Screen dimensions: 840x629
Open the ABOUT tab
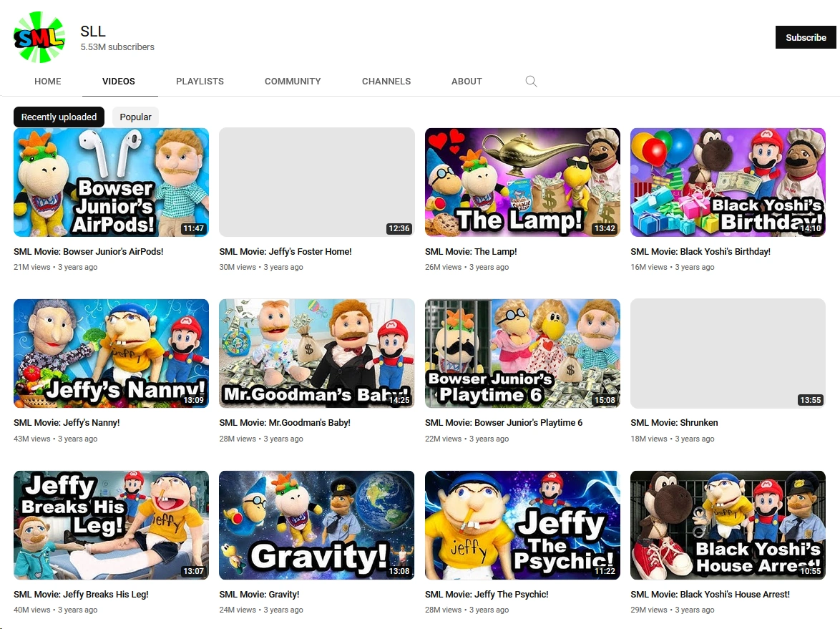tap(467, 81)
